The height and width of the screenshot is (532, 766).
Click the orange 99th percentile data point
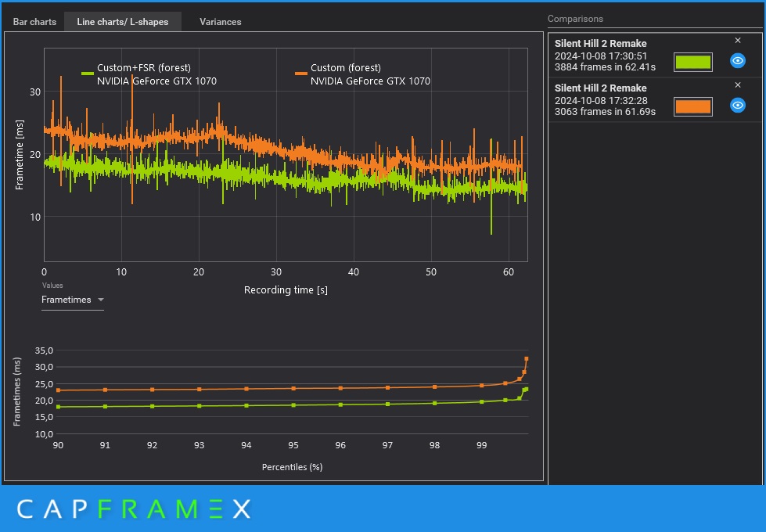pos(482,386)
